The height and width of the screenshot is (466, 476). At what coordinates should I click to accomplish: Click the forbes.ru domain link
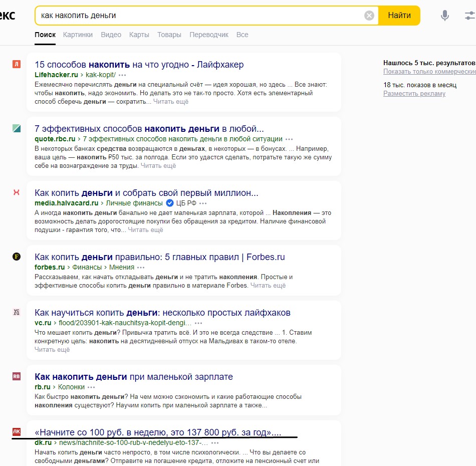pyautogui.click(x=50, y=267)
